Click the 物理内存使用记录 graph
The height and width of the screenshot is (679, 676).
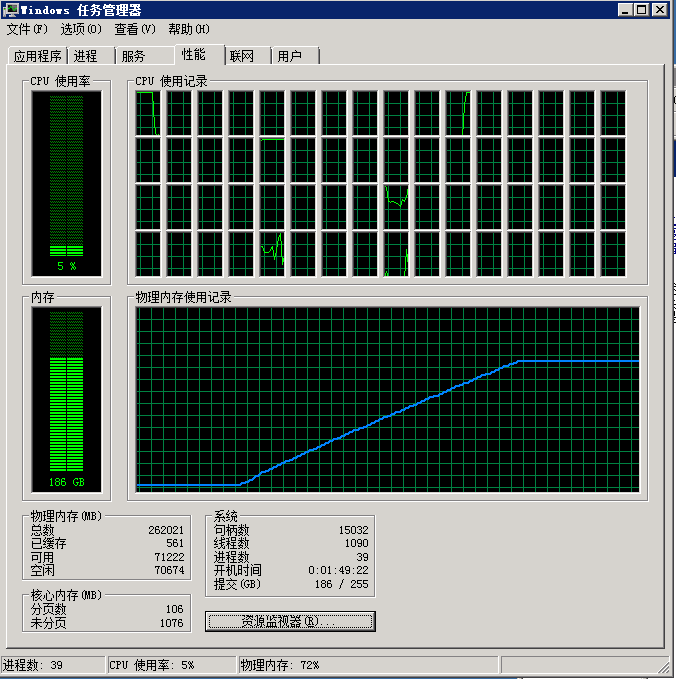tap(388, 399)
